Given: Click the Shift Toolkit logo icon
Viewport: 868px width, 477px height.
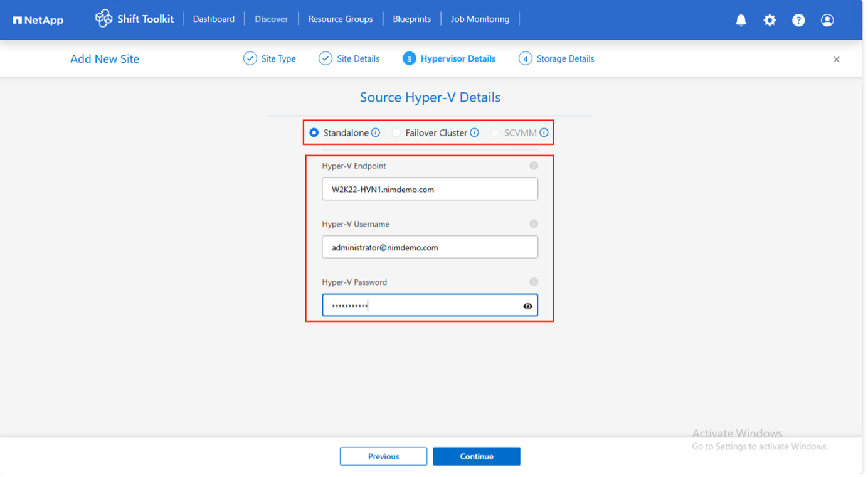Looking at the screenshot, I should (x=103, y=18).
